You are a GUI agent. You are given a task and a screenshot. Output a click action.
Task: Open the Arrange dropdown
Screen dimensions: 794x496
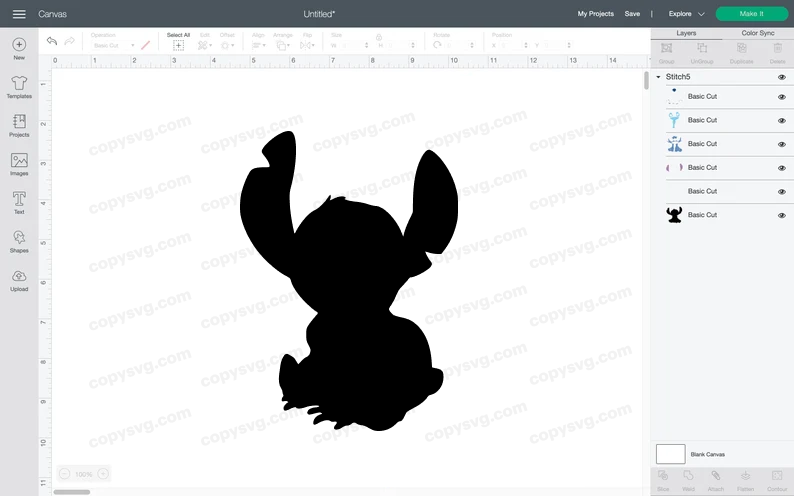(x=282, y=46)
